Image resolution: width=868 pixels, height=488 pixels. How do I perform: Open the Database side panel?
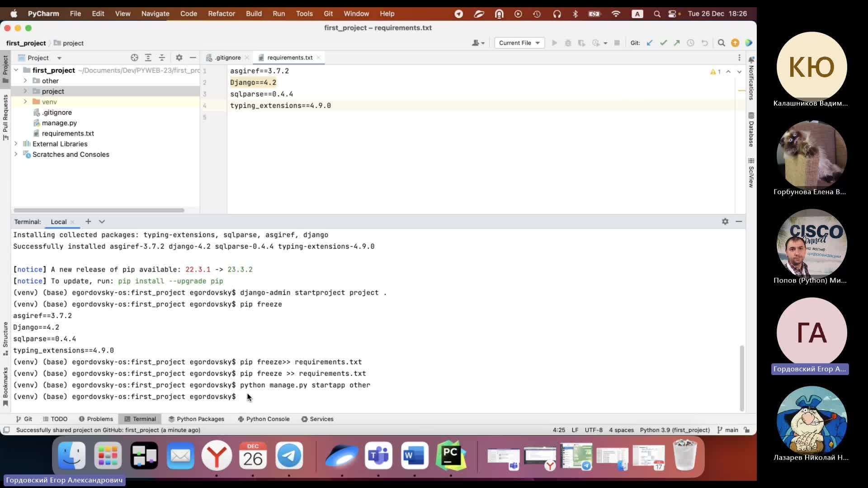pos(751,130)
